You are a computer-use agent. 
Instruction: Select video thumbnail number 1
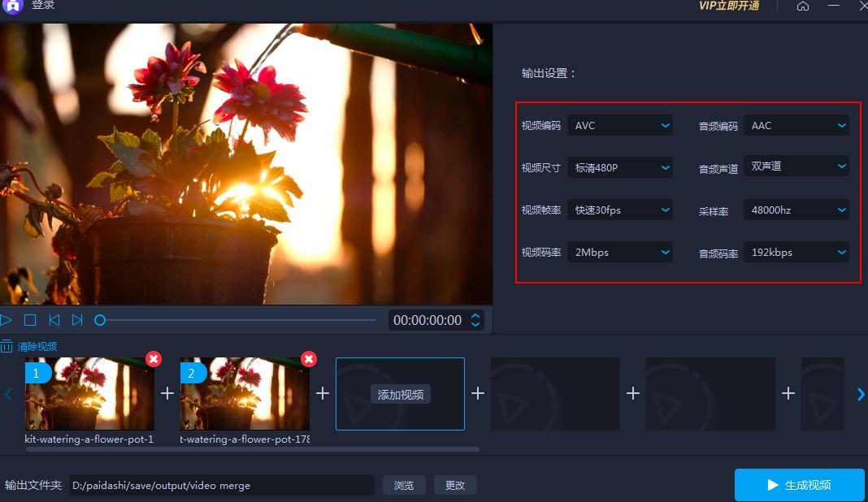pos(89,393)
